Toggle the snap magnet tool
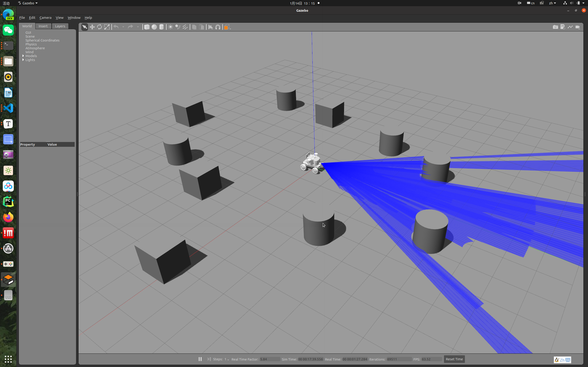The height and width of the screenshot is (367, 588). click(x=218, y=27)
